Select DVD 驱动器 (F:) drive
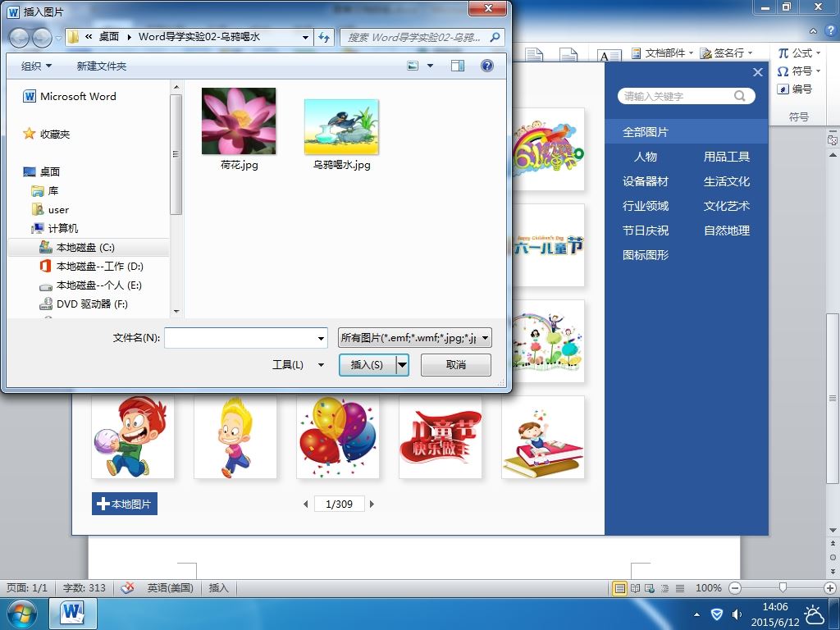 point(84,304)
